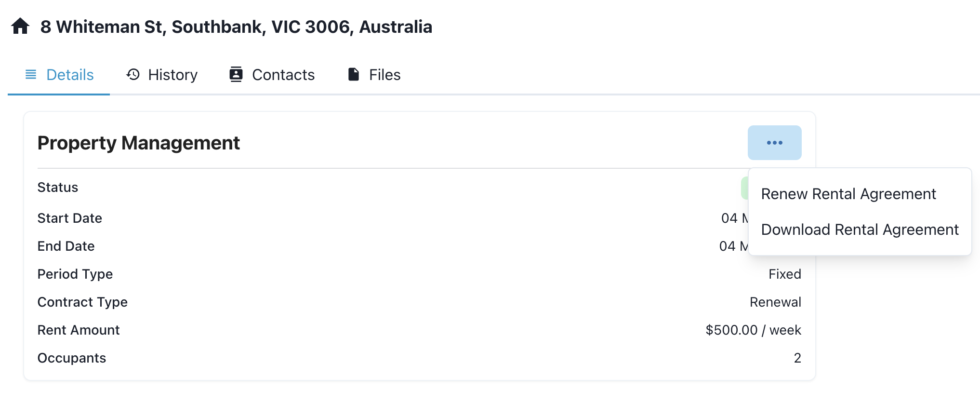
Task: Click the list icon on Details tab
Action: tap(31, 74)
